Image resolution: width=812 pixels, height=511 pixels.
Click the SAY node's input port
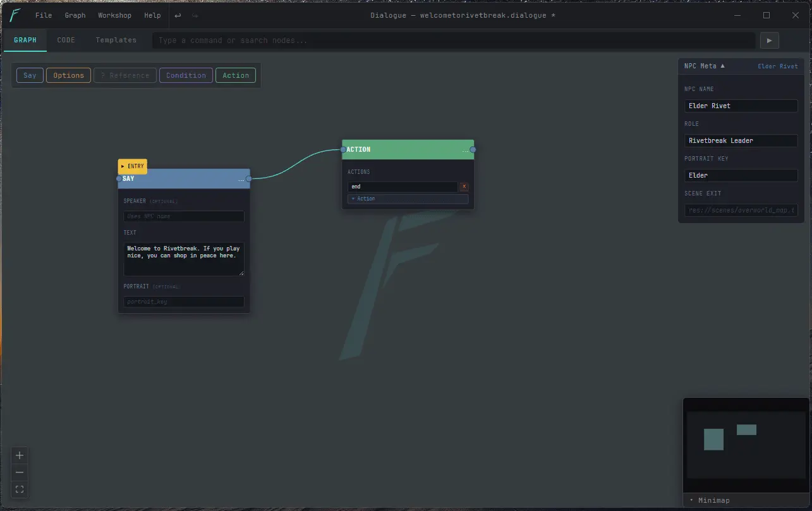(119, 179)
